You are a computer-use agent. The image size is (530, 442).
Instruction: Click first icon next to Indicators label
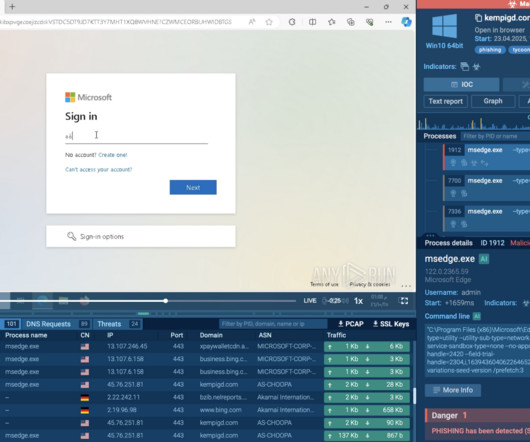pyautogui.click(x=465, y=67)
